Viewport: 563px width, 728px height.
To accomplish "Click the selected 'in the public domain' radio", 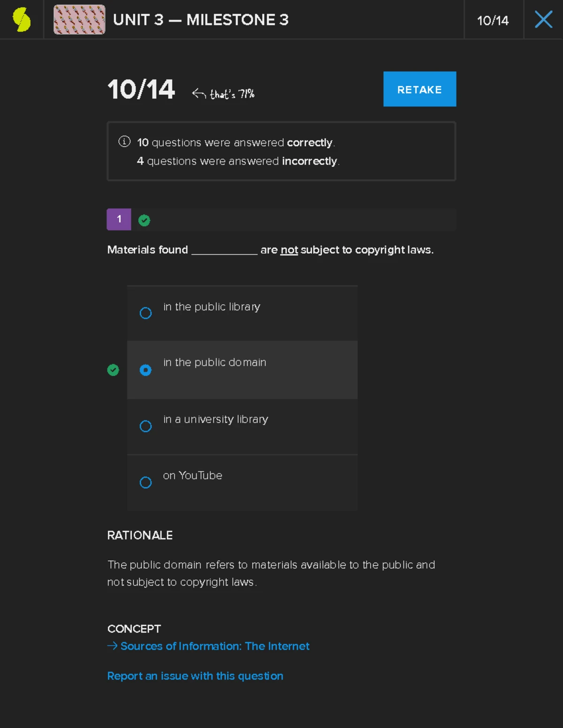I will [146, 370].
